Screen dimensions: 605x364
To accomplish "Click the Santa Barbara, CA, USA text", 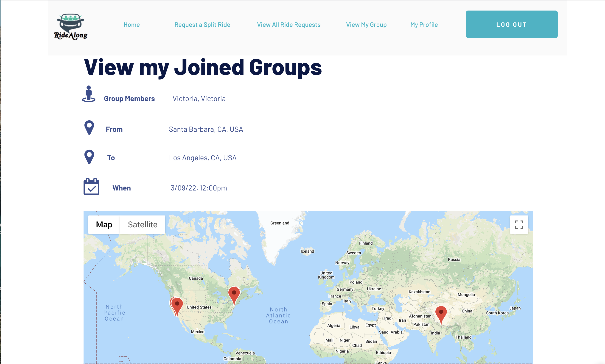I will pos(206,129).
